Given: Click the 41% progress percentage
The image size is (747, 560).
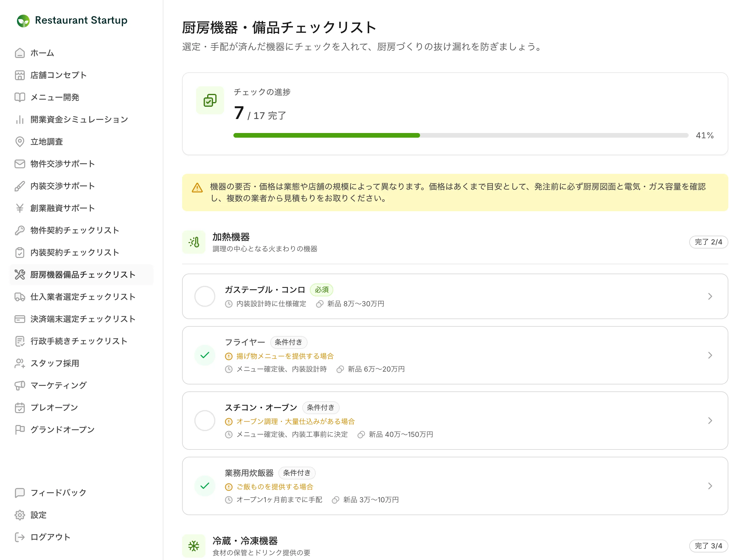Looking at the screenshot, I should pos(704,135).
